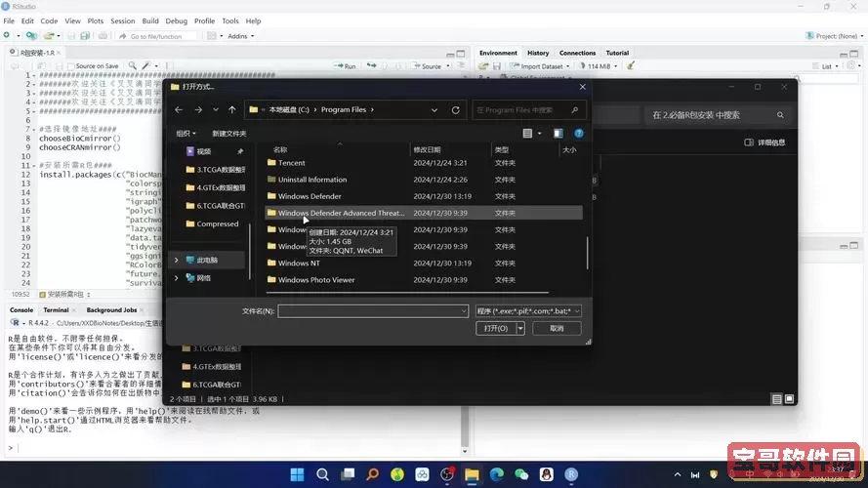Open the file type filter dropdown
This screenshot has width=868, height=488.
pos(528,311)
